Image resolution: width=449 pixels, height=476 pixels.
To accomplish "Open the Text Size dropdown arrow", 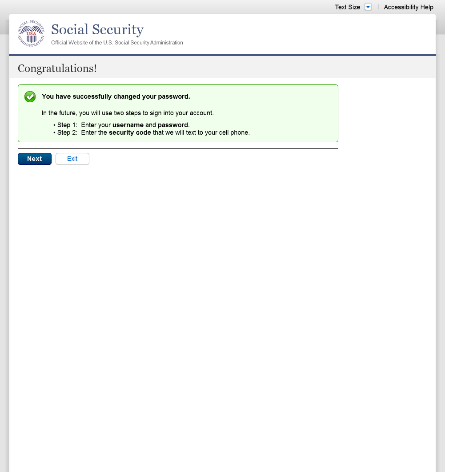I will point(368,7).
